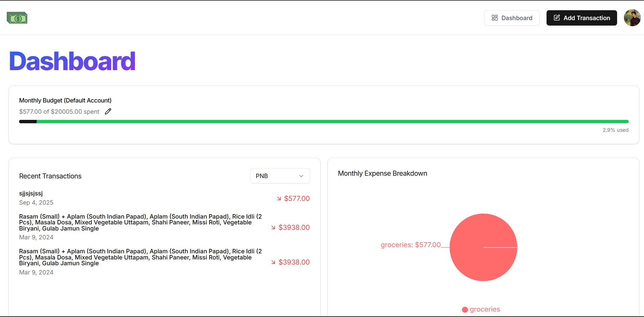Screen dimensions: 644x317
Task: Select the groceries: $577.00 chart label
Action: click(410, 245)
